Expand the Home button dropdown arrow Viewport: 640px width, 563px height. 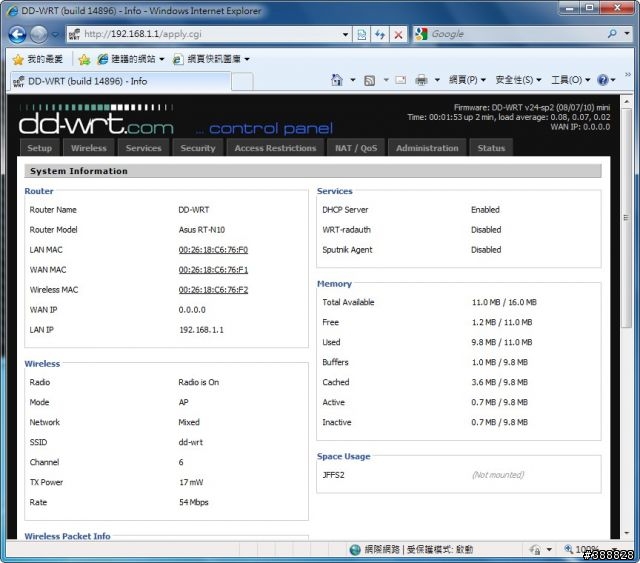click(x=353, y=80)
